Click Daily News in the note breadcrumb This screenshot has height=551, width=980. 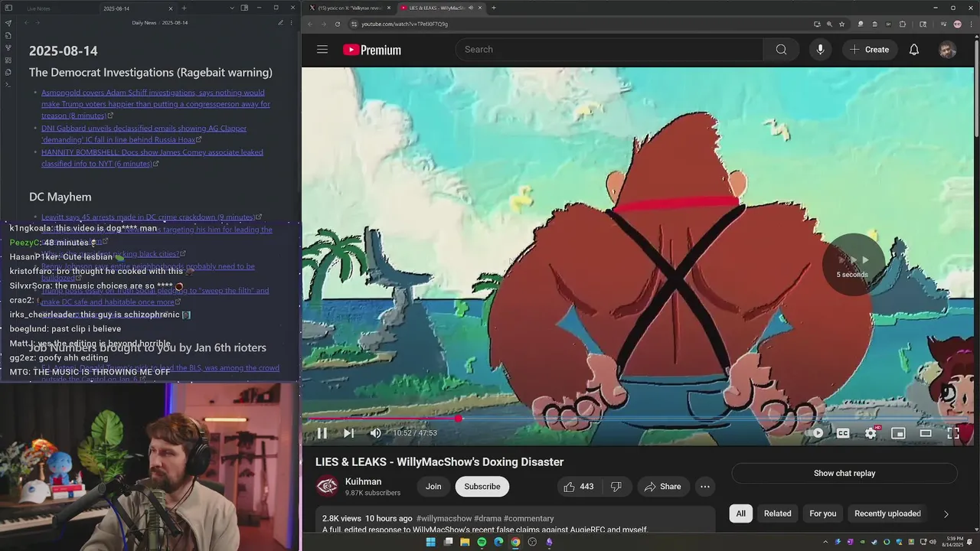pyautogui.click(x=144, y=23)
